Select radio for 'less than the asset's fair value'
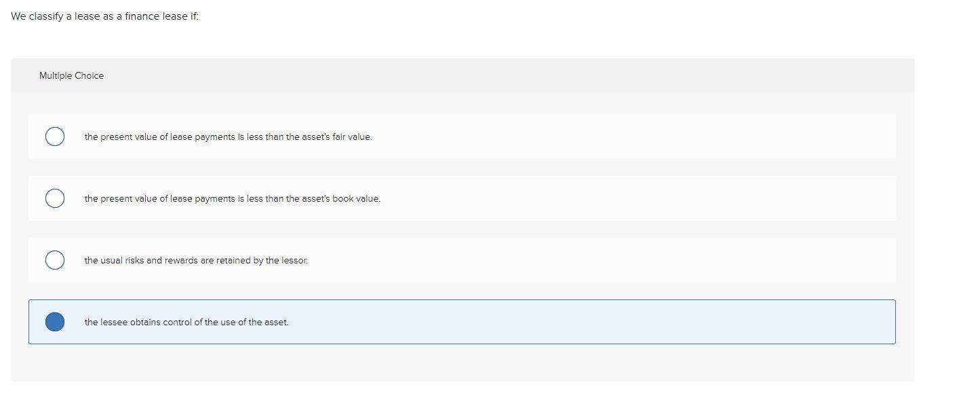Image resolution: width=980 pixels, height=404 pixels. pyautogui.click(x=55, y=136)
